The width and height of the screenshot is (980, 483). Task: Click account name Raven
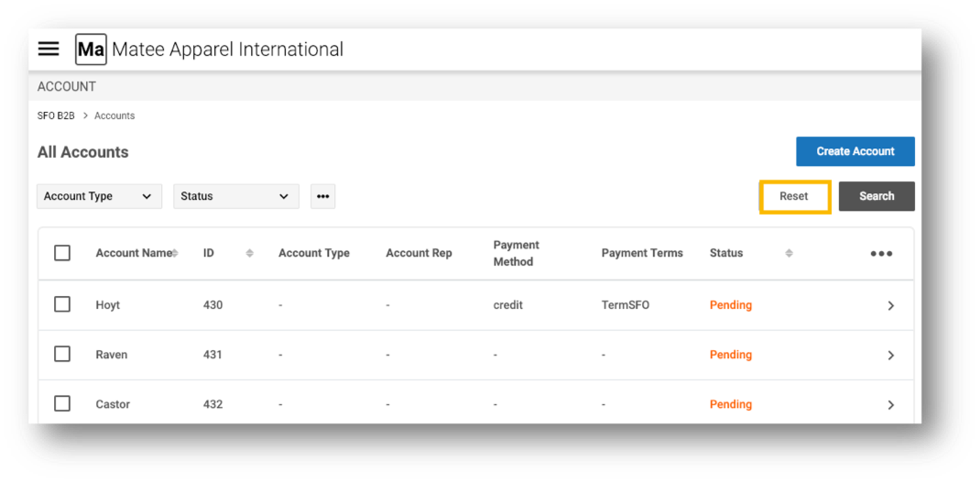click(x=111, y=355)
